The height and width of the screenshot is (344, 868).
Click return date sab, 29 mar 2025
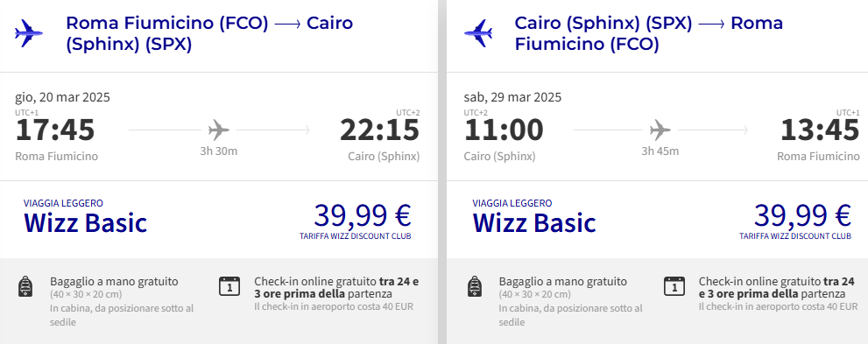(x=512, y=97)
